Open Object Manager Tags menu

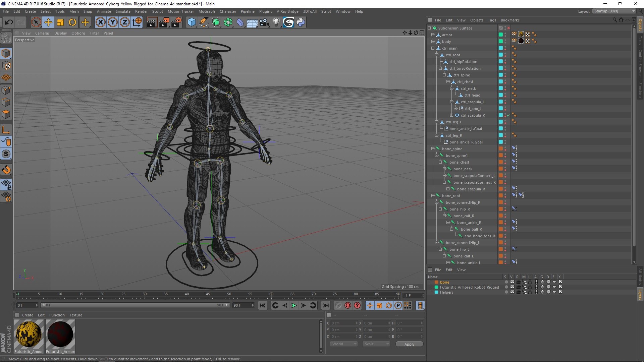(492, 20)
